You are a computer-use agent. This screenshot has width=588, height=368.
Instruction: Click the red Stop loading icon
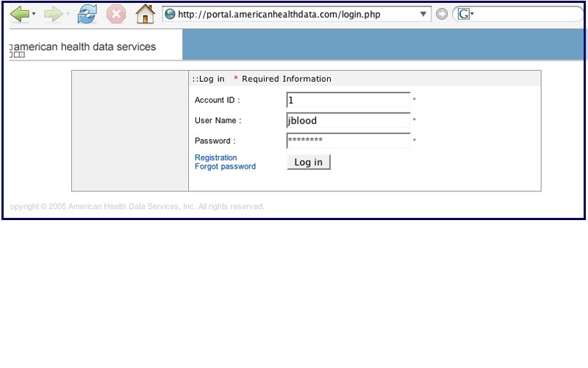coord(116,14)
